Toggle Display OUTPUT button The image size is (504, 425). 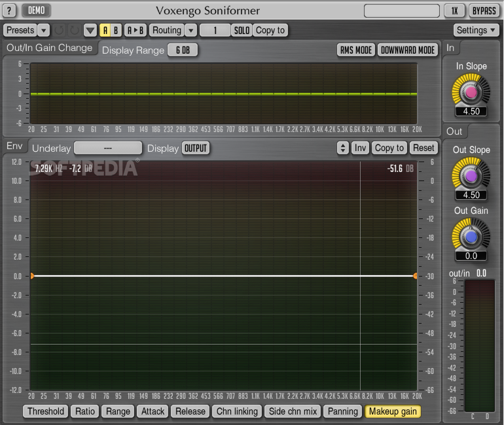click(x=196, y=148)
